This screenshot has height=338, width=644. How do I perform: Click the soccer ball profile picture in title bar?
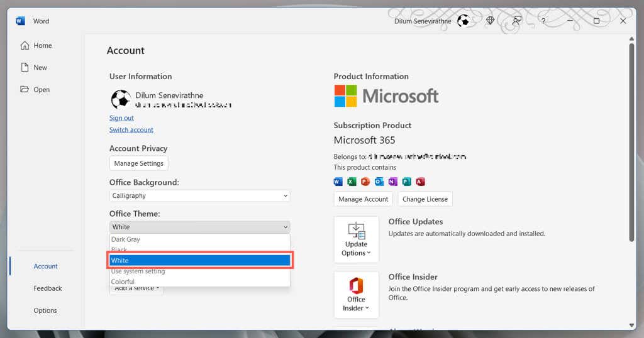pos(464,21)
